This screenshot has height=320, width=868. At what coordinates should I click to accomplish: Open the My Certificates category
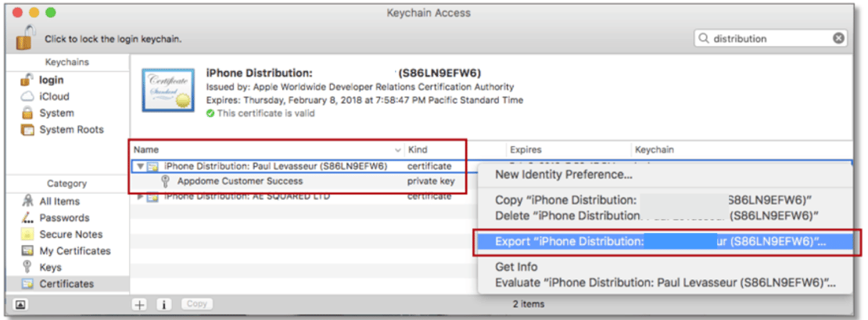[75, 251]
